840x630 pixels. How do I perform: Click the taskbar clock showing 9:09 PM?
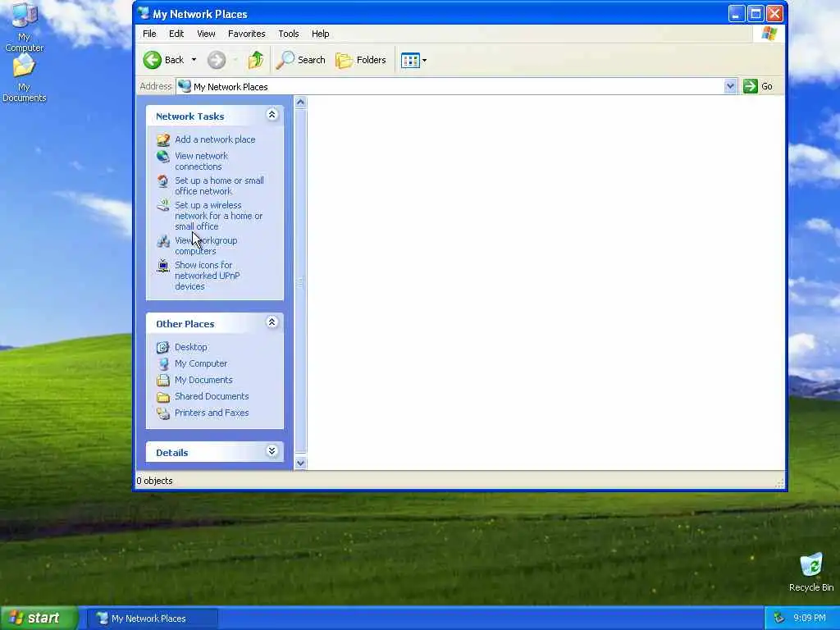coord(810,619)
